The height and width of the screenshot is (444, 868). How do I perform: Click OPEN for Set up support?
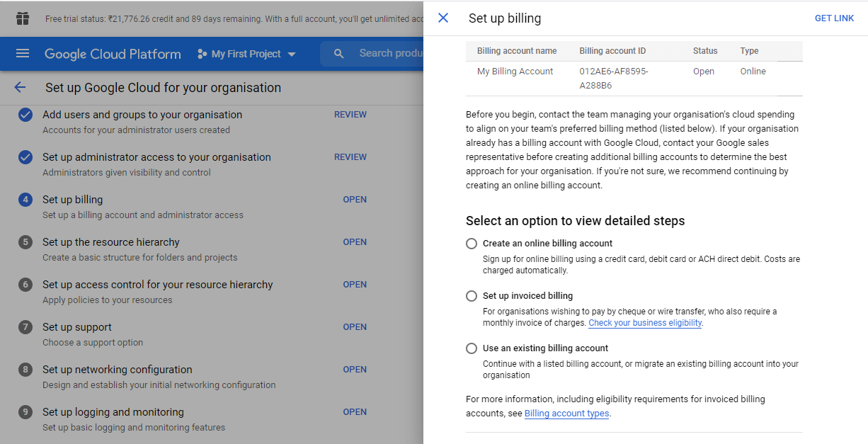coord(355,327)
